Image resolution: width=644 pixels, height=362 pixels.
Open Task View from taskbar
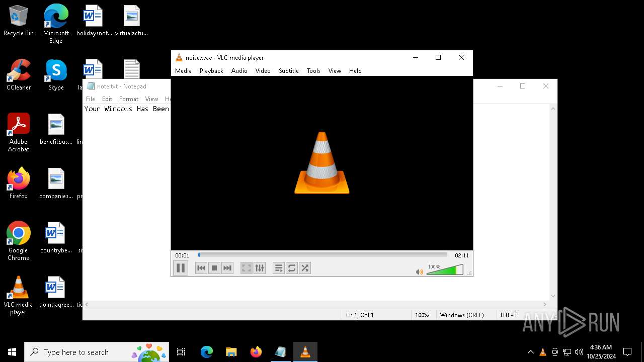pyautogui.click(x=181, y=352)
